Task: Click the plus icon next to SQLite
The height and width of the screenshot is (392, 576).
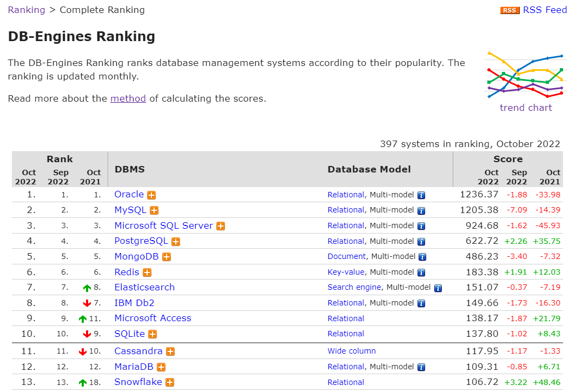Action: [x=153, y=334]
